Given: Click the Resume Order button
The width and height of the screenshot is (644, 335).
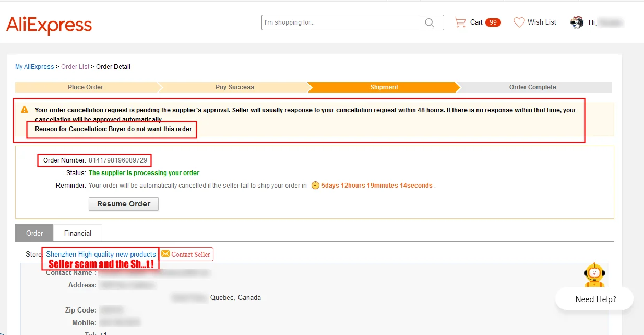Looking at the screenshot, I should [124, 204].
